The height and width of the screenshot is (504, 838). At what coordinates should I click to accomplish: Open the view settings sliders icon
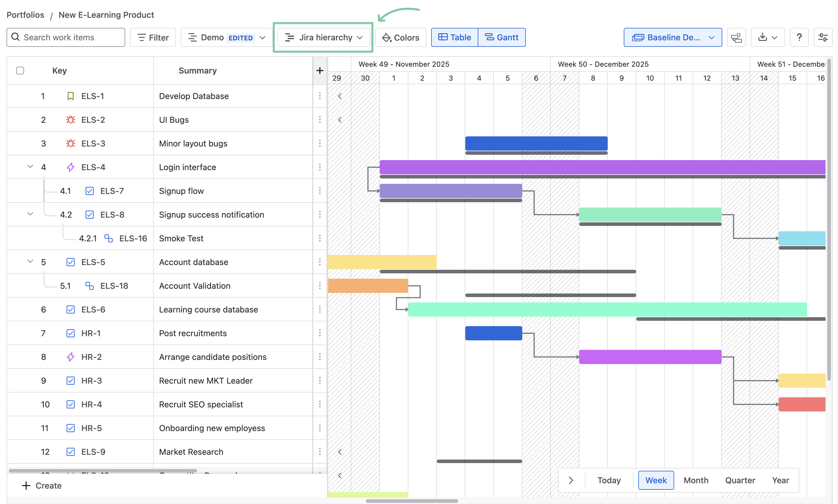point(823,37)
